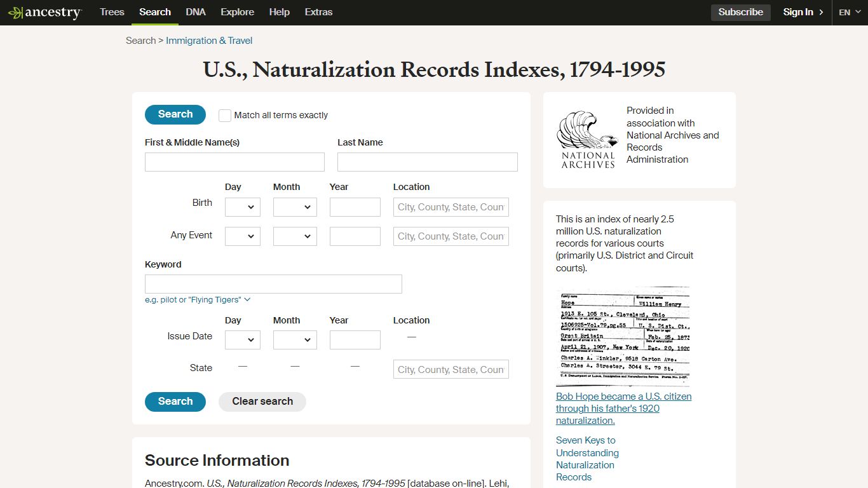The width and height of the screenshot is (868, 488).
Task: Open the Trees menu
Action: pyautogui.click(x=112, y=12)
